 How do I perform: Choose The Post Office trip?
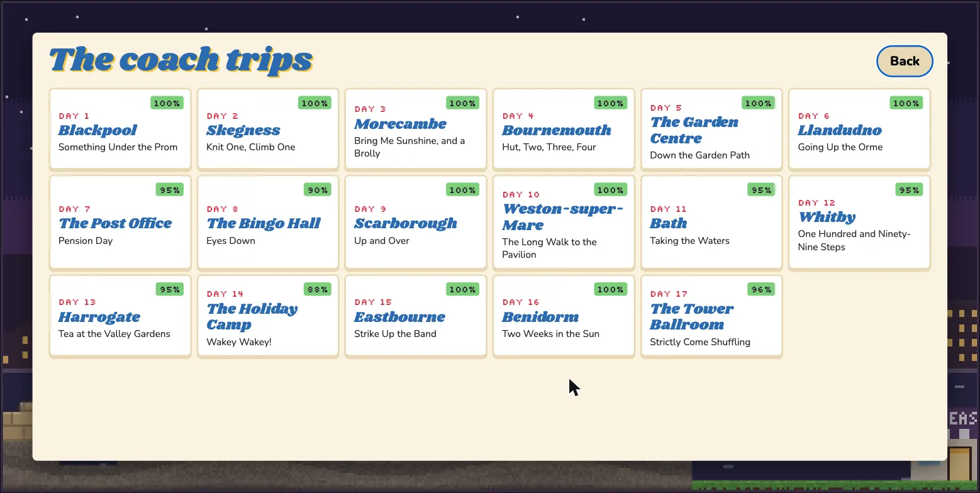120,222
